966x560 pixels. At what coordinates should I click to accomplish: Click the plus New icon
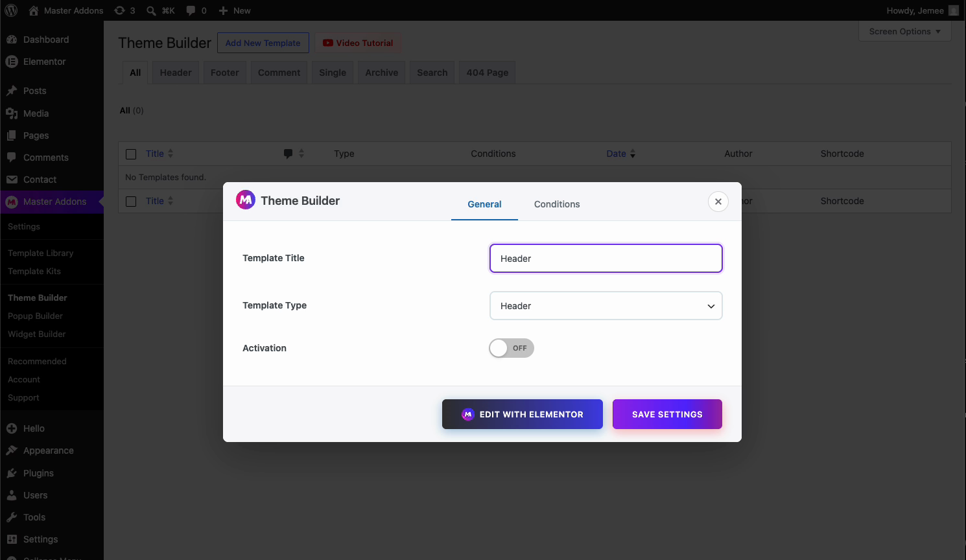pos(223,10)
